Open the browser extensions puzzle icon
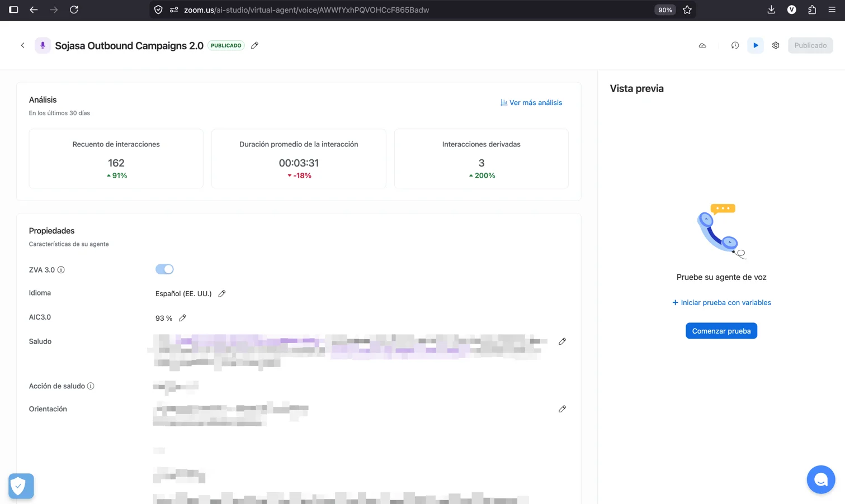The height and width of the screenshot is (504, 845). click(x=812, y=9)
